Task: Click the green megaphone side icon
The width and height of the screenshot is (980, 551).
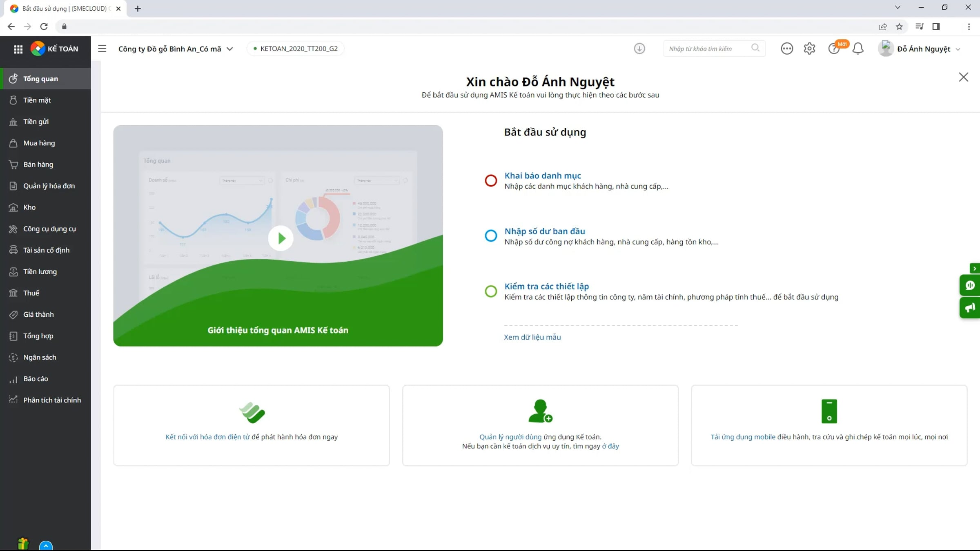Action: coord(970,308)
